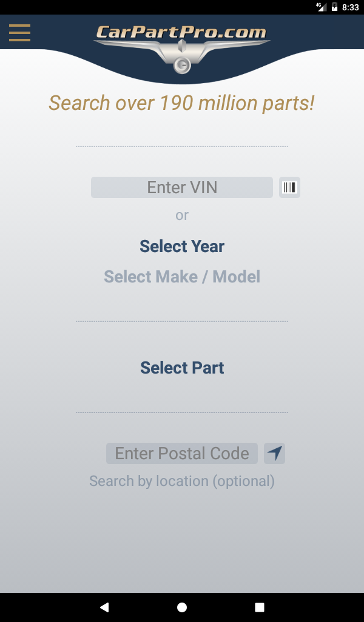Tap the 8:33 clock in status bar
The width and height of the screenshot is (364, 622).
[x=351, y=7]
